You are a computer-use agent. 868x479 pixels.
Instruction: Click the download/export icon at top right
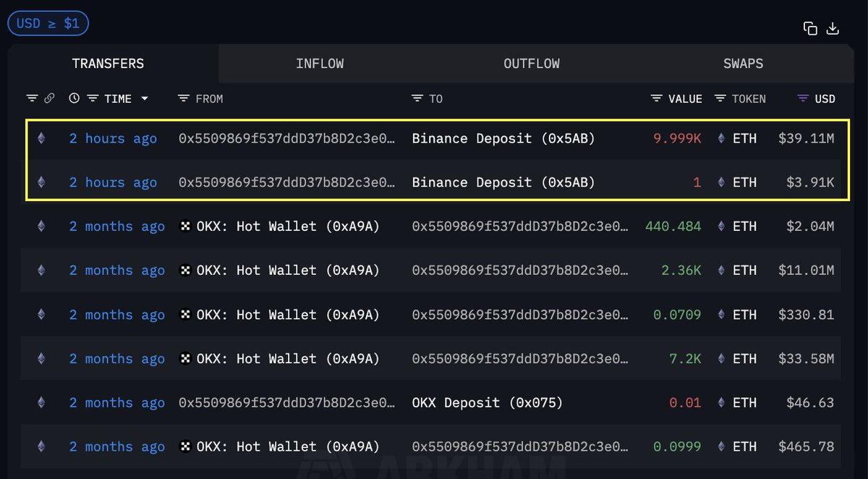[833, 28]
